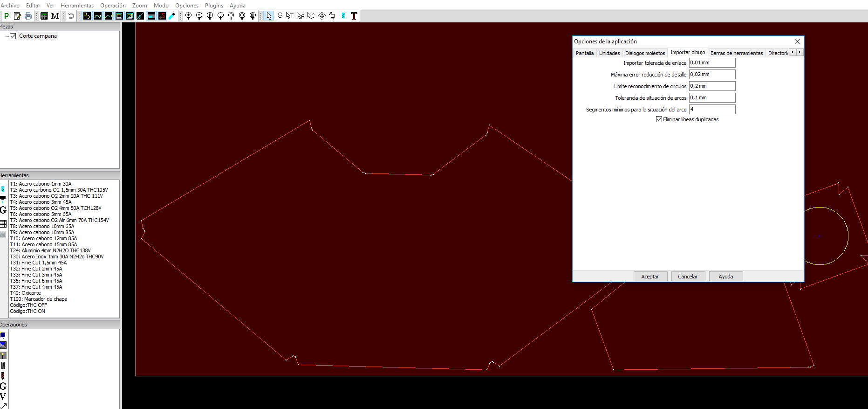Click the undo arrow icon
868x409 pixels.
(x=71, y=16)
